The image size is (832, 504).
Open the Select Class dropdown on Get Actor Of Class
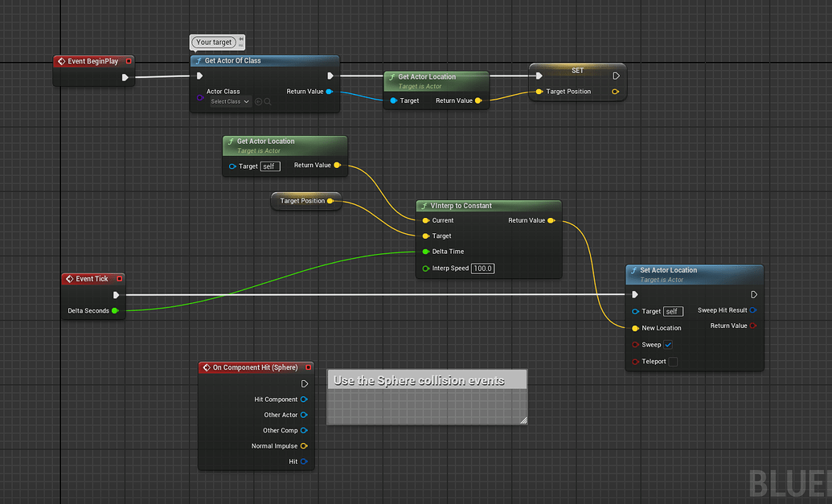click(x=232, y=101)
